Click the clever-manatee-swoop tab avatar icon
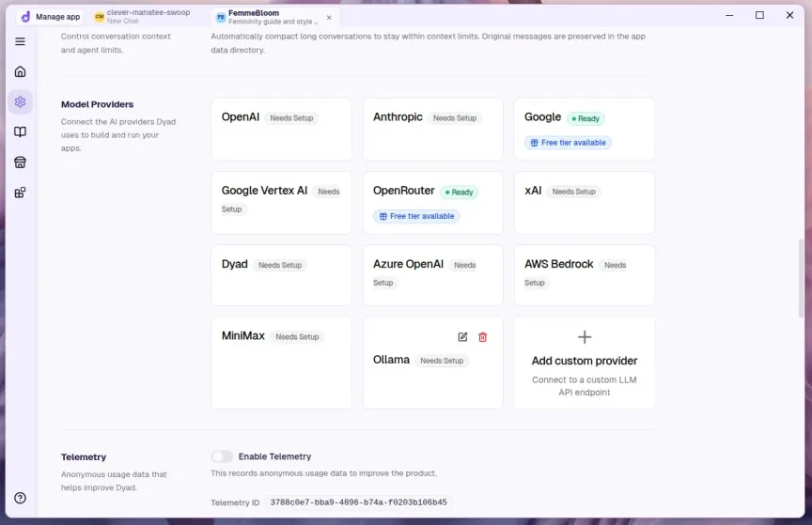 coord(99,17)
